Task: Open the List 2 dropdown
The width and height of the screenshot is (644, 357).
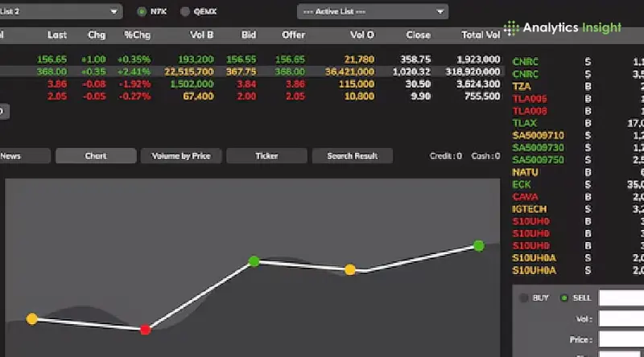Action: [60, 12]
